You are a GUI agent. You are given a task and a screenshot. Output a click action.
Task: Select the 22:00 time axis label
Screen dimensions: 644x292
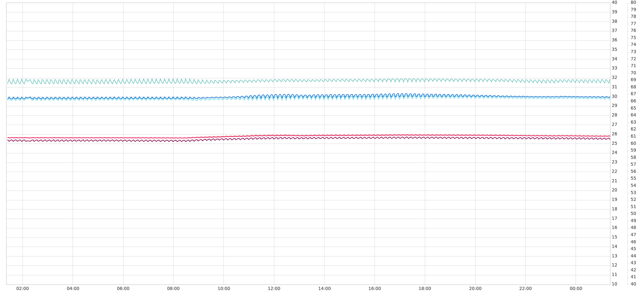525,288
